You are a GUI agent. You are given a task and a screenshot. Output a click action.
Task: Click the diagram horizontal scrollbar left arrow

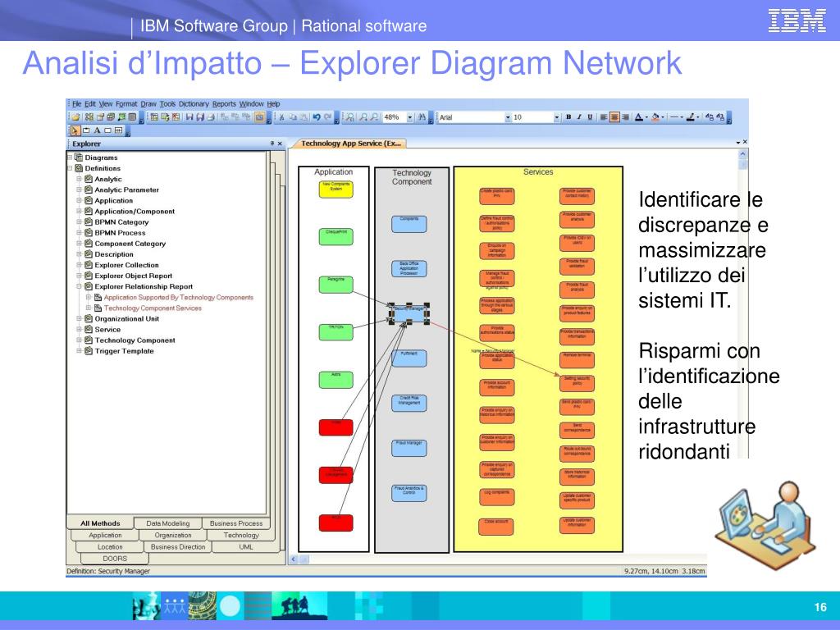pos(294,559)
